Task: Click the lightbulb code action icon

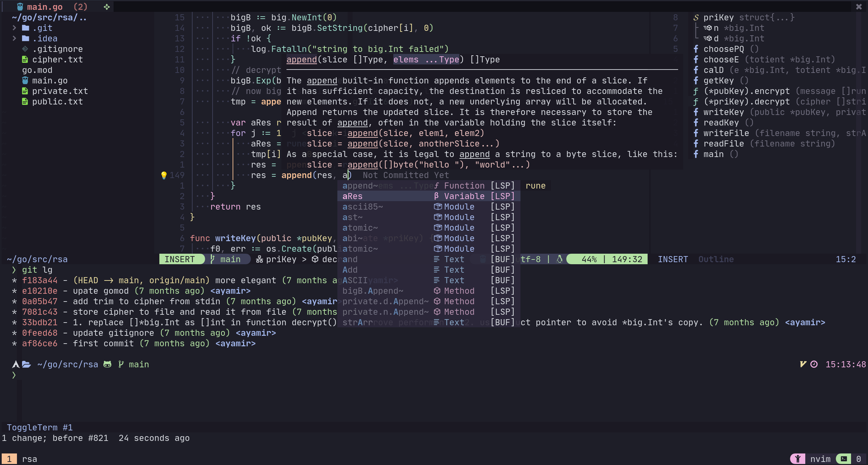Action: (164, 175)
